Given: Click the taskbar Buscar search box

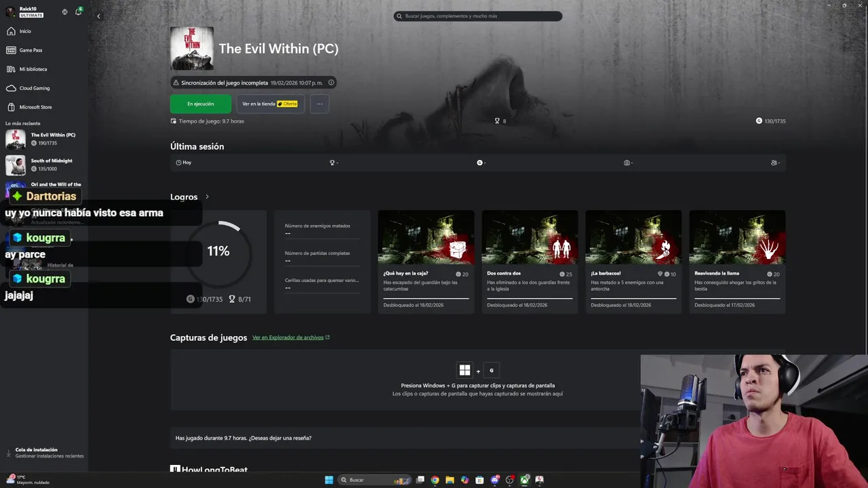Looking at the screenshot, I should coord(376,480).
